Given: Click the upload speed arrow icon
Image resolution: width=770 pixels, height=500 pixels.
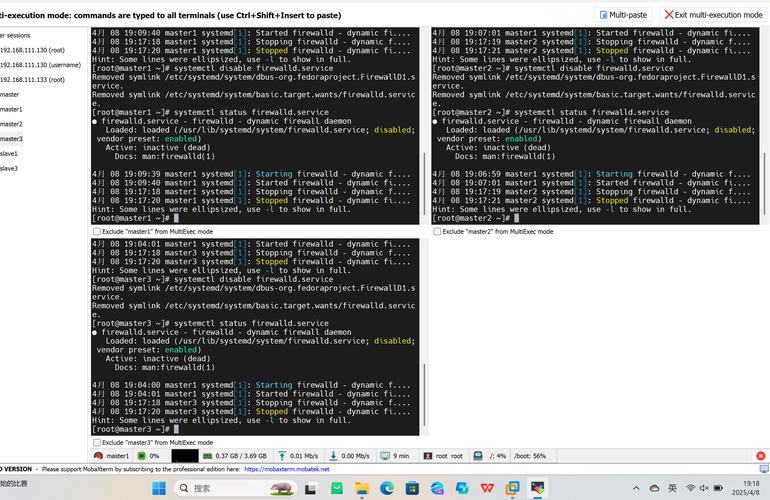Looking at the screenshot, I should coord(282,456).
